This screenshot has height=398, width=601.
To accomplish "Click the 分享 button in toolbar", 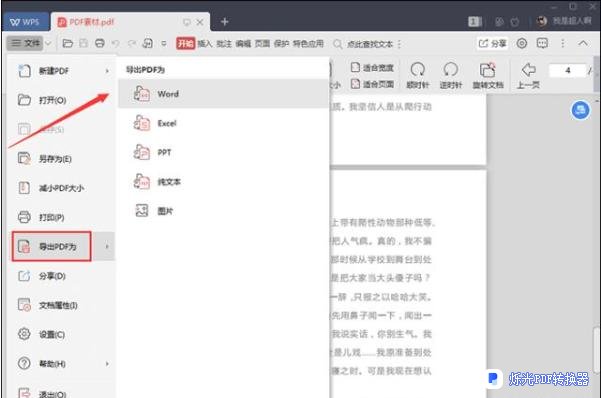I will pos(493,43).
